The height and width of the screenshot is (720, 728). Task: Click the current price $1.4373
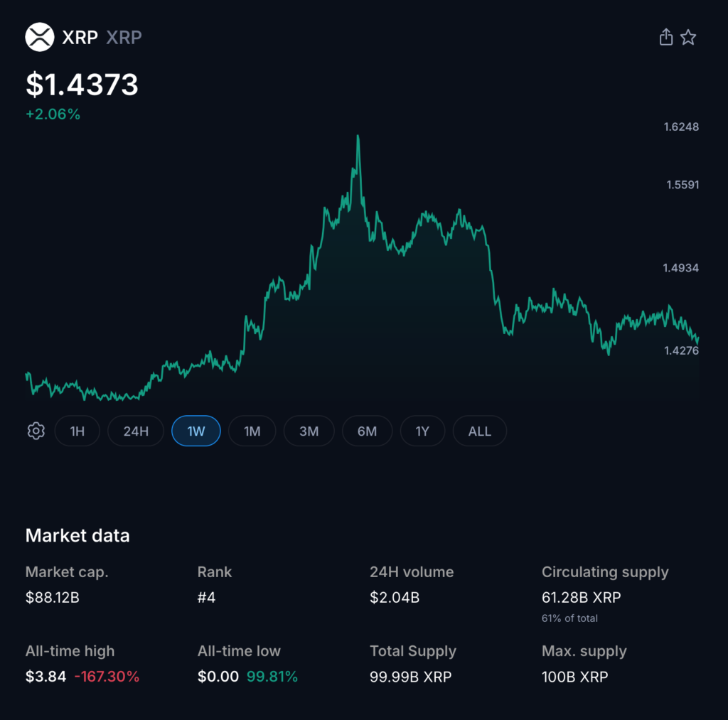[x=80, y=84]
